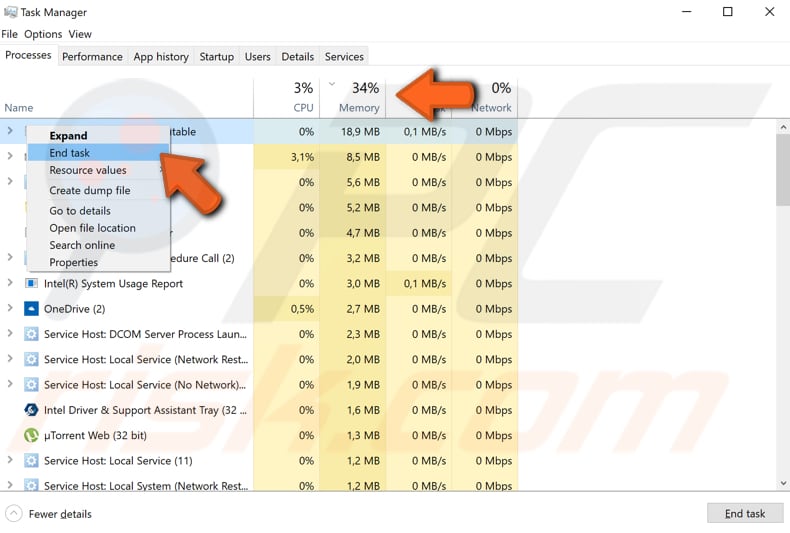Sort by the Memory column header
Screen dimensions: 790x533
point(353,98)
